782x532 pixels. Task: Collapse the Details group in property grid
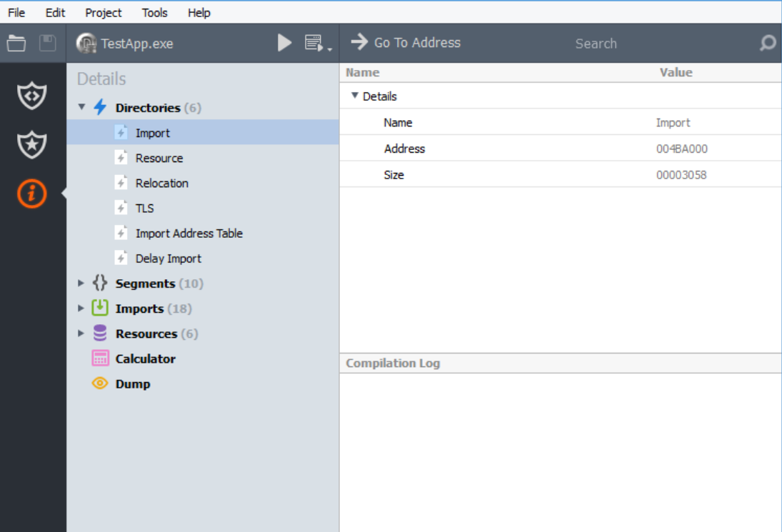pyautogui.click(x=355, y=96)
